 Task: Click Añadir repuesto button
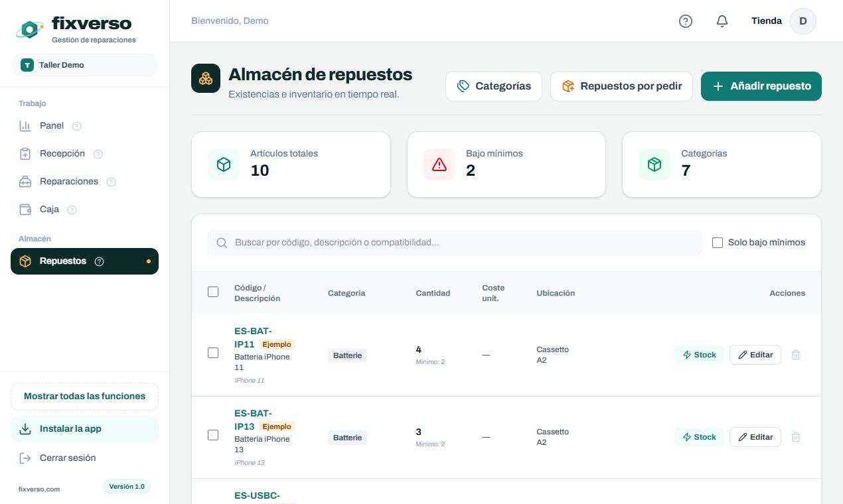coord(761,86)
